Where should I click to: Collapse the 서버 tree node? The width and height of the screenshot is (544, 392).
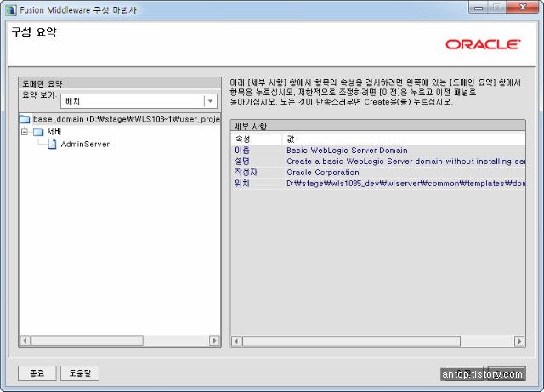(25, 132)
